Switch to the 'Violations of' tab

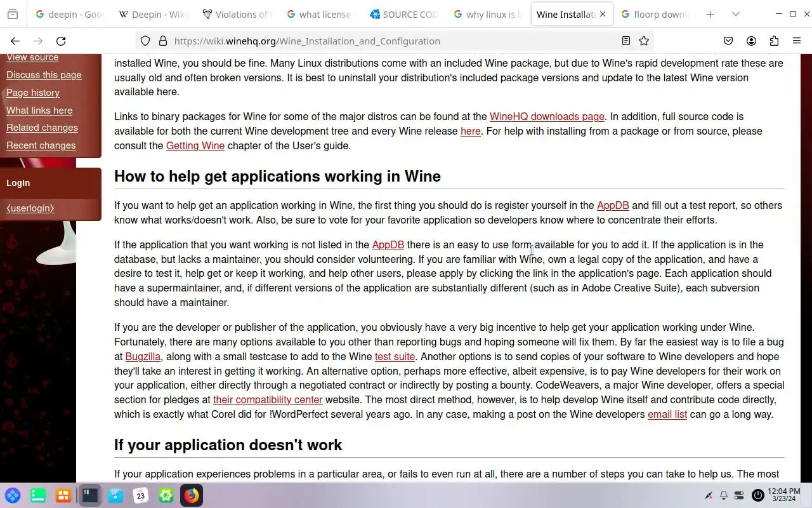point(237,14)
